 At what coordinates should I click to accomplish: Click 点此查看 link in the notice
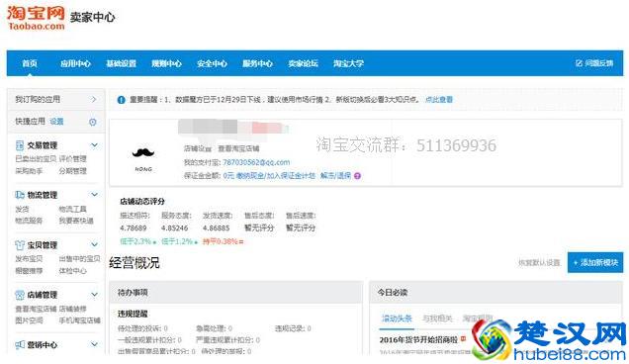pos(439,99)
